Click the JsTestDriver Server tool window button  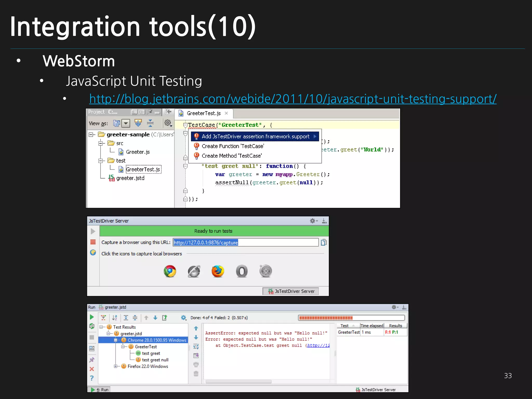tap(291, 291)
